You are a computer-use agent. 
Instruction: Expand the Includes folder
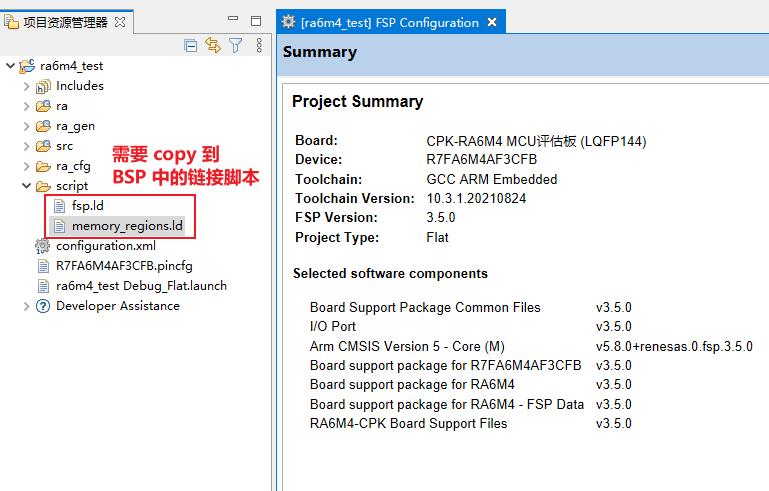tap(27, 86)
